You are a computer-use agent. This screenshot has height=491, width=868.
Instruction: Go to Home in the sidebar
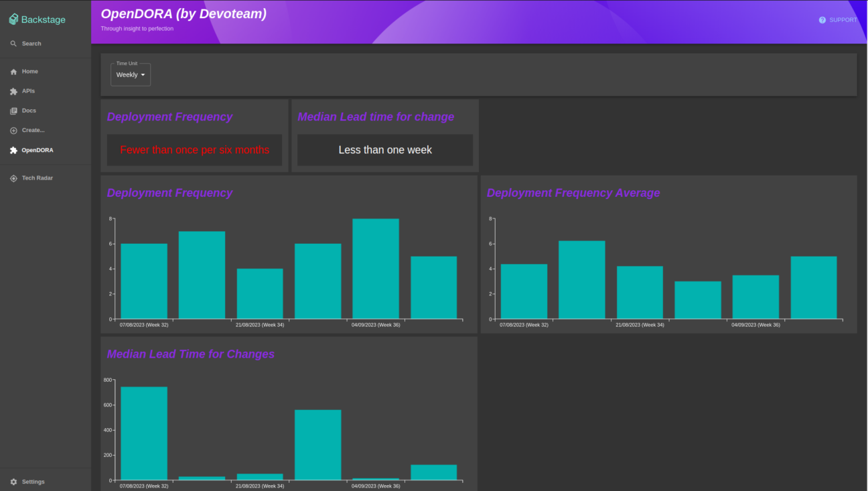(46, 72)
